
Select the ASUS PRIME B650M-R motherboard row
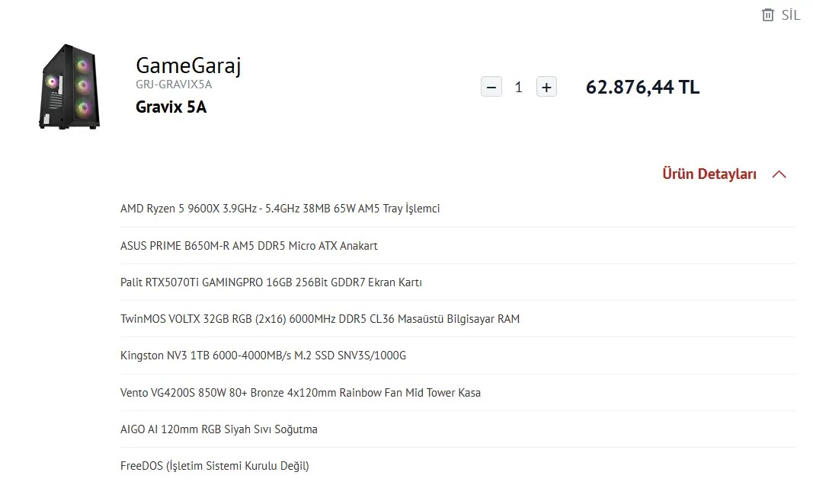tap(458, 245)
